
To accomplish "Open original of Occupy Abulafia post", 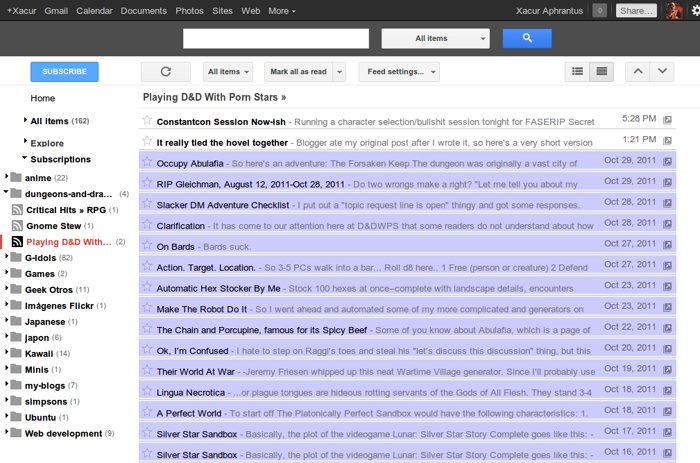I will [x=667, y=161].
